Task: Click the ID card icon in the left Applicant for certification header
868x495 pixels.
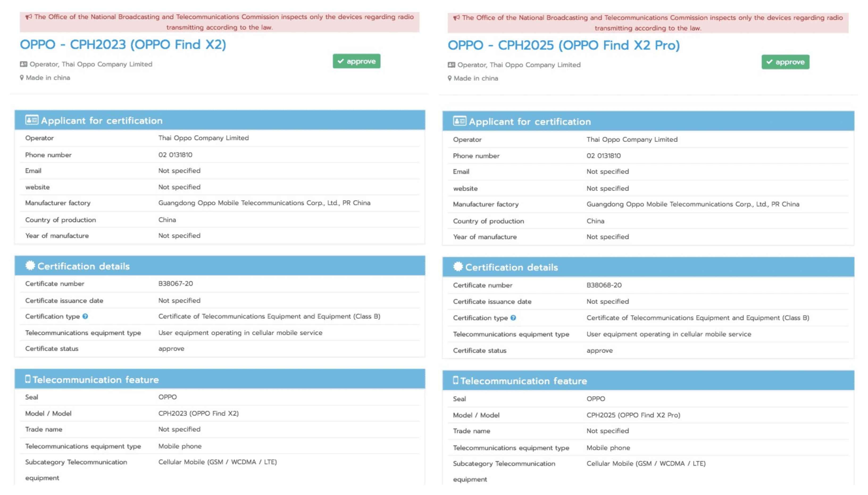Action: [x=32, y=120]
